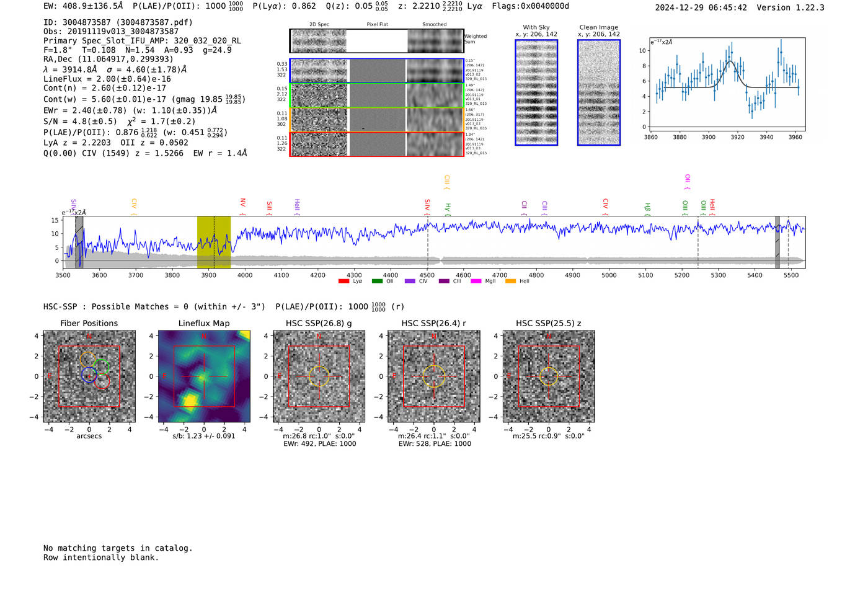This screenshot has height=591, width=868.
Task: Click the 'Version 1.22.3' text
Action: 790,7
